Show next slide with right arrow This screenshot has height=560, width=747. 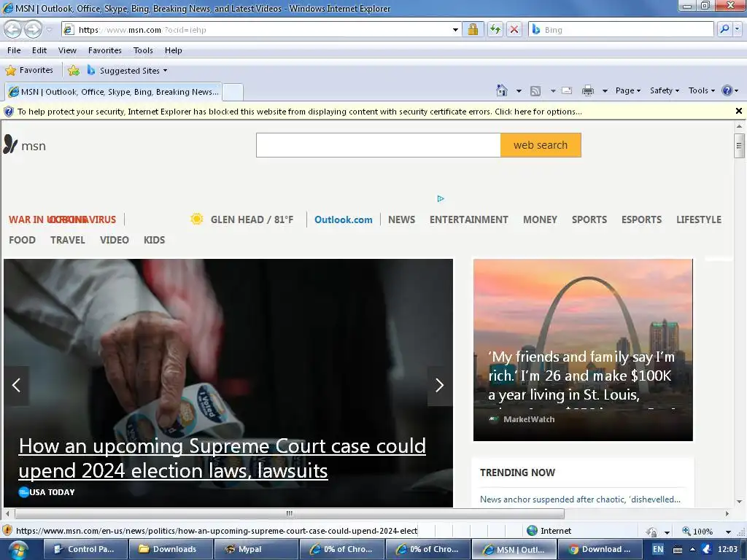point(439,385)
